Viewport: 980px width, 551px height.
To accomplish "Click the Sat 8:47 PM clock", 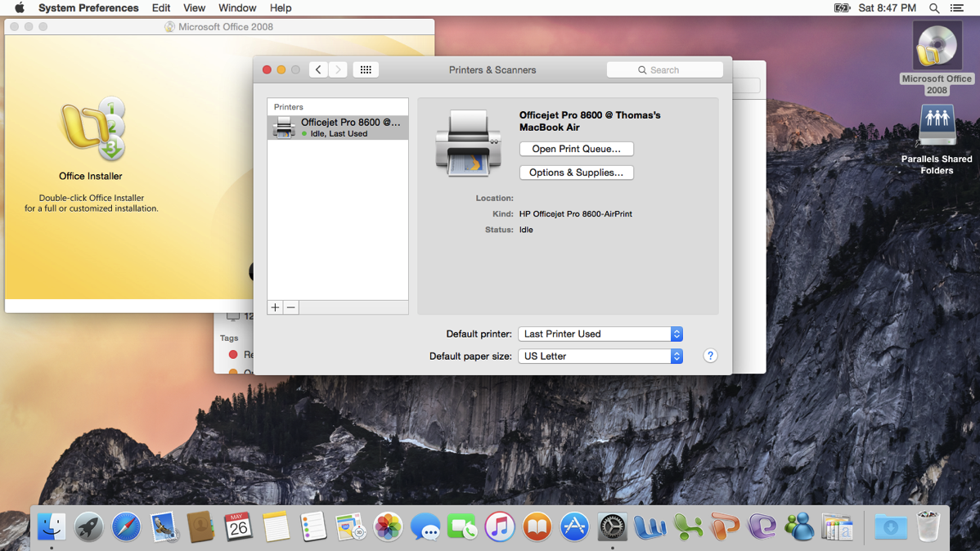I will (x=887, y=7).
